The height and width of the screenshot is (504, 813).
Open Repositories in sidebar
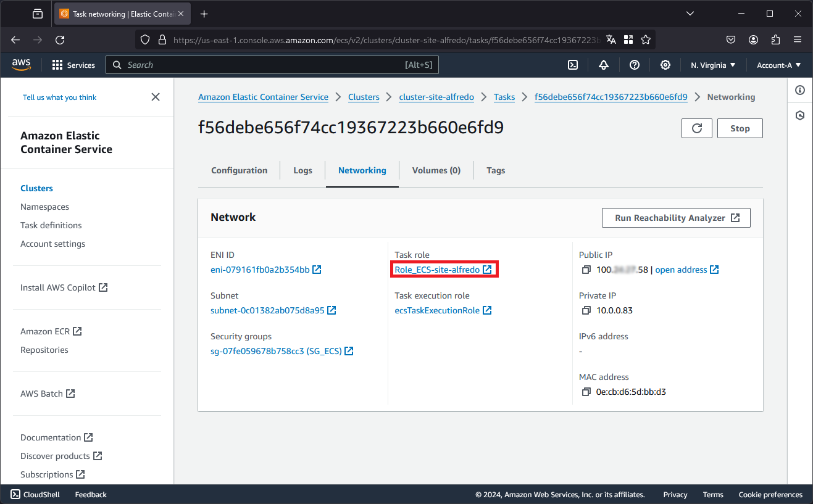44,350
